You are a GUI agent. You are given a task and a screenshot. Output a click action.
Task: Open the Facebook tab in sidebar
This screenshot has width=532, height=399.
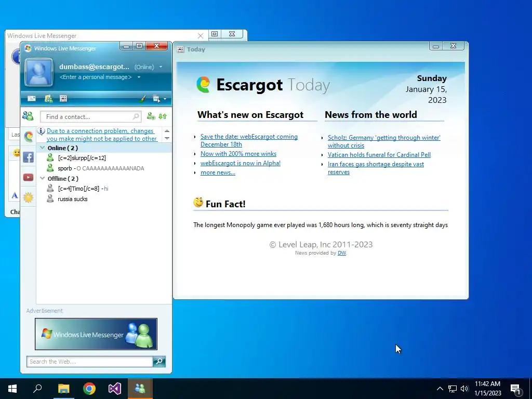[x=28, y=157]
